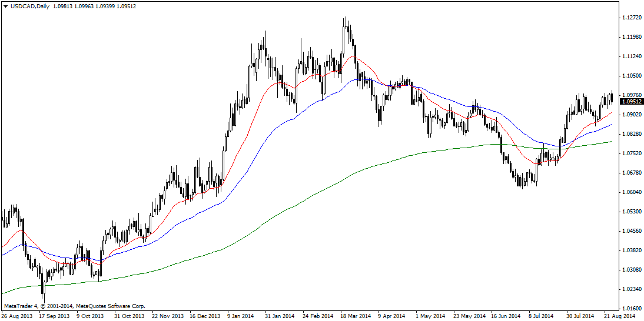Click the 1.01600 price axis label
The height and width of the screenshot is (321, 644).
[632, 309]
